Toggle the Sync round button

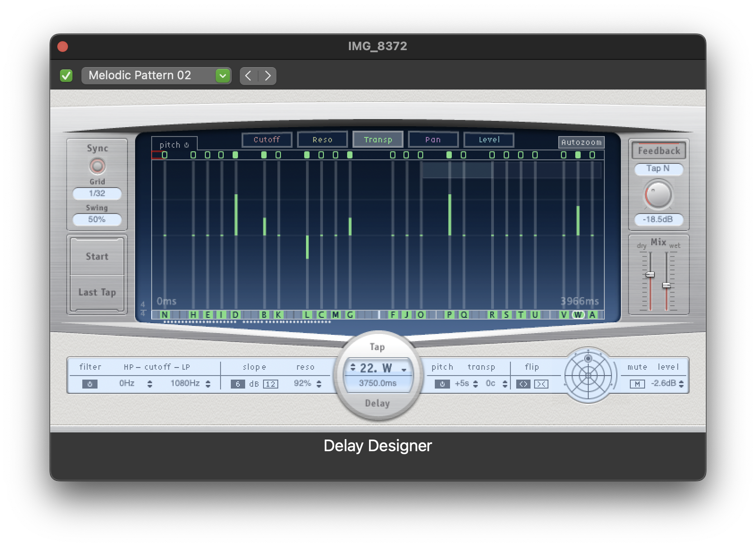click(x=97, y=166)
